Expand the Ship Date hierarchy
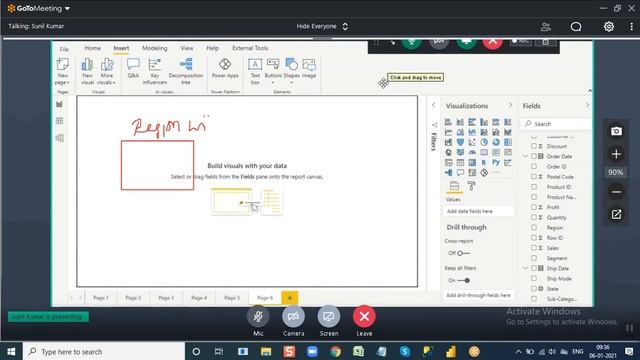The width and height of the screenshot is (640, 360). [526, 268]
